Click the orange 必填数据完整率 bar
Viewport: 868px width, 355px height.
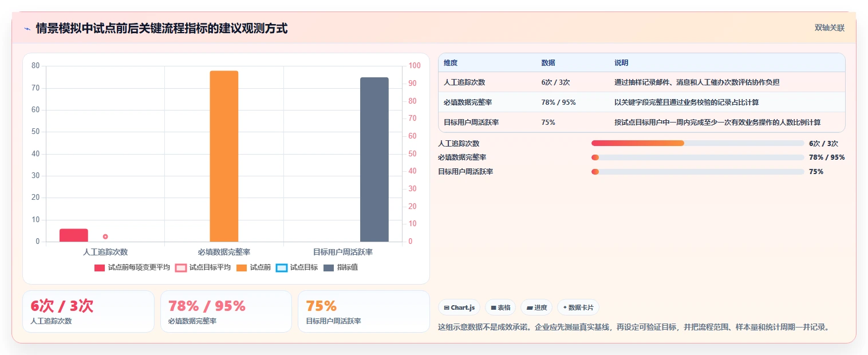point(224,156)
